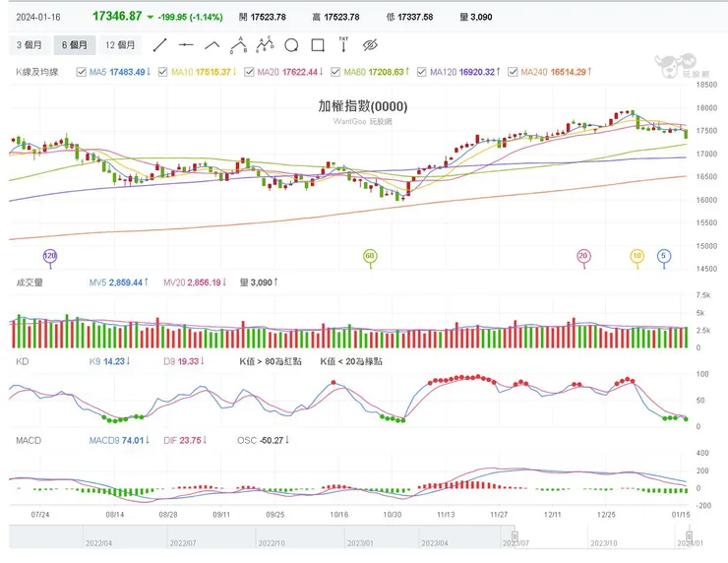Turn off the MA240 checkbox
Image resolution: width=728 pixels, height=563 pixels.
pos(512,72)
